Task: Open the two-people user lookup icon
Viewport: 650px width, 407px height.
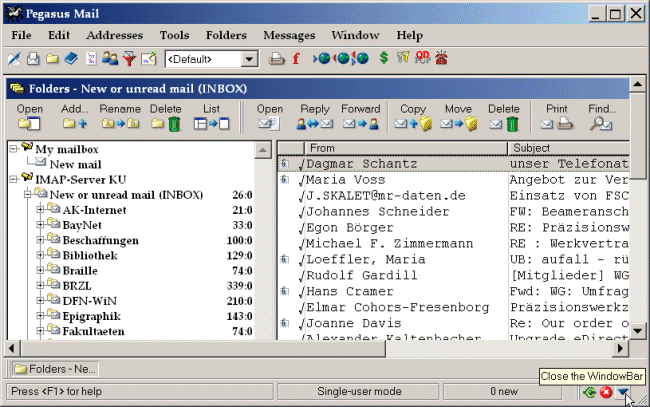Action: pos(110,58)
